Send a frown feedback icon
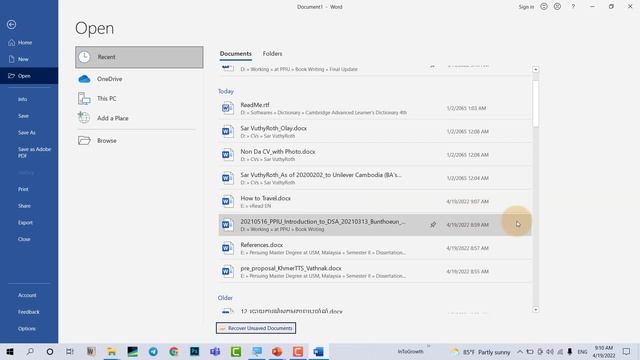The height and width of the screenshot is (360, 640). click(557, 7)
